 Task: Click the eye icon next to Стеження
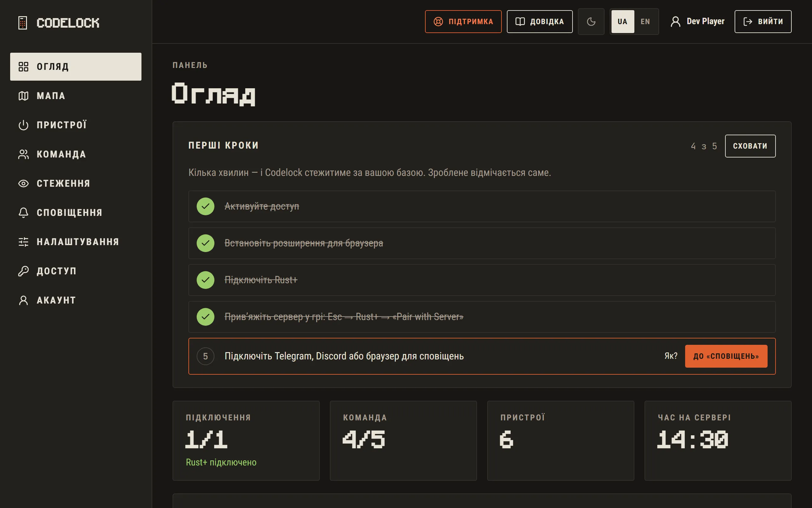(x=23, y=184)
